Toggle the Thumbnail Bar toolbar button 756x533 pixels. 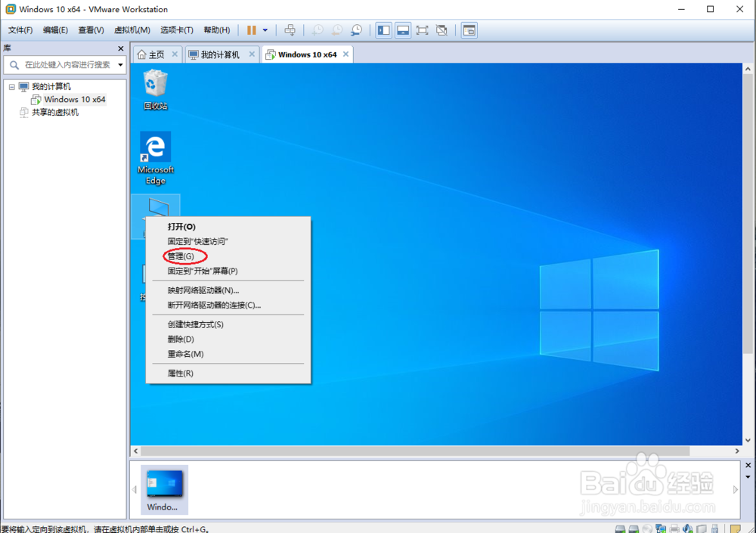[x=403, y=30]
